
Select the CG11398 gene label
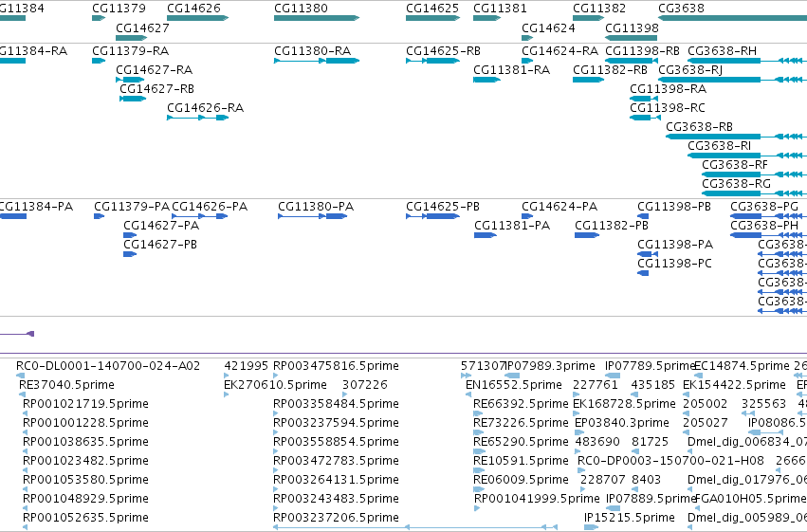[632, 28]
